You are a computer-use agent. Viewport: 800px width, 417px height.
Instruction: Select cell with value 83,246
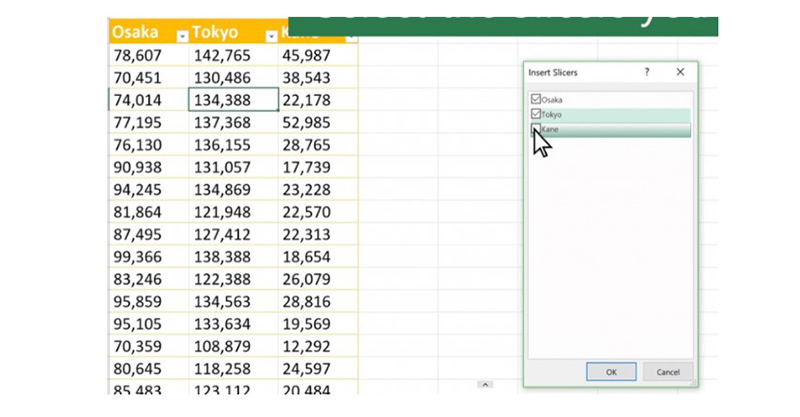pyautogui.click(x=149, y=280)
